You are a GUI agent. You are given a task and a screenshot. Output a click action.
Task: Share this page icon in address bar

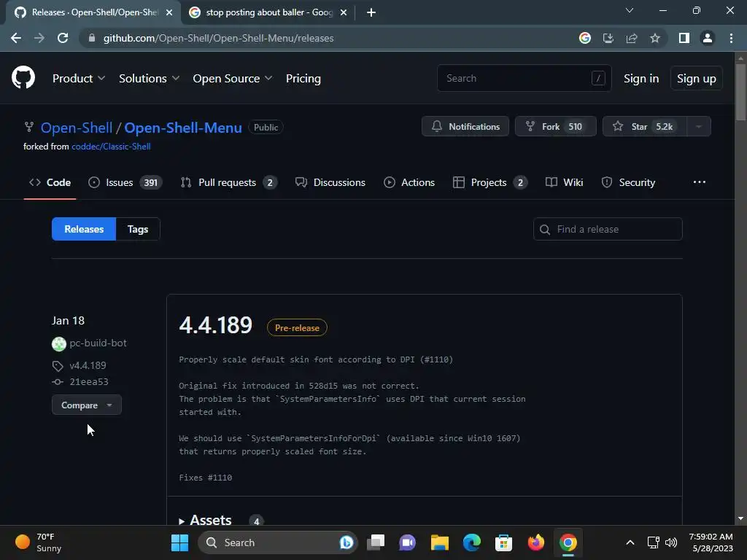632,38
